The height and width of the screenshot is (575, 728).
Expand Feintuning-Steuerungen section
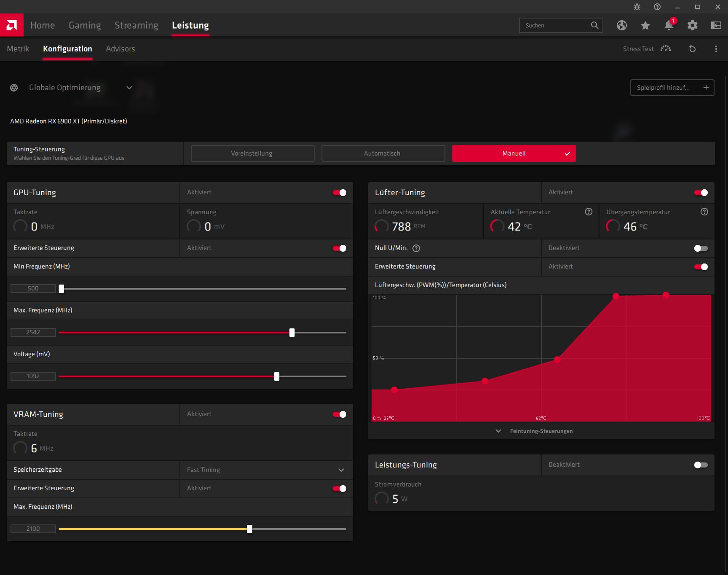click(534, 431)
